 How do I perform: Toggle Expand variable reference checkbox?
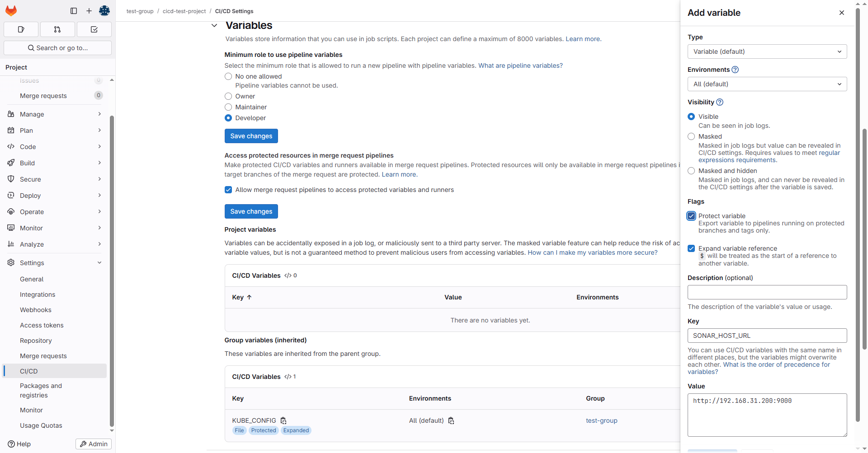pos(691,248)
